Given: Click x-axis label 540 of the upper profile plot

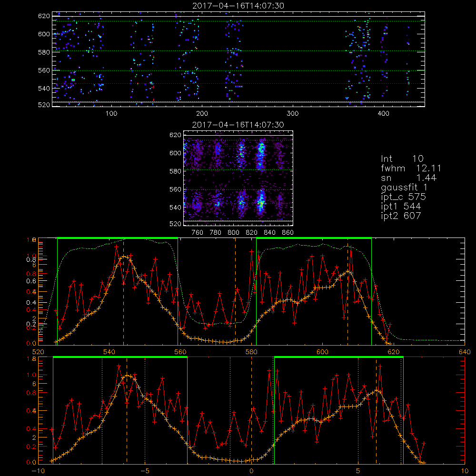Looking at the screenshot, I should [109, 352].
